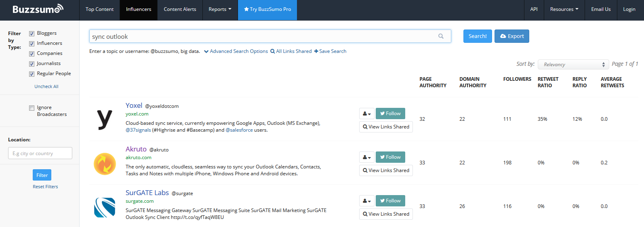Uncheck the Bloggers filter
This screenshot has height=227, width=644.
click(32, 34)
